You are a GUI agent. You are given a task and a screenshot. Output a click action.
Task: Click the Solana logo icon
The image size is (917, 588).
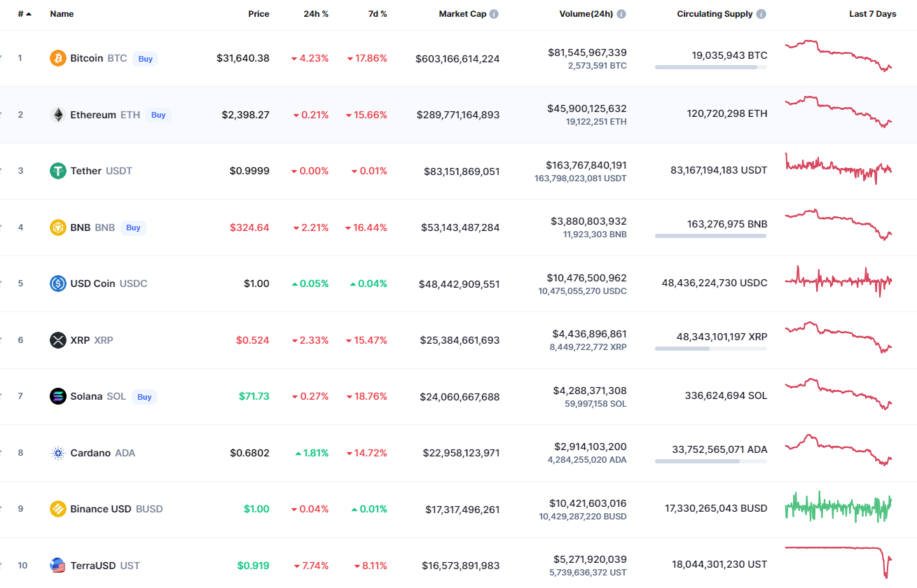point(58,396)
